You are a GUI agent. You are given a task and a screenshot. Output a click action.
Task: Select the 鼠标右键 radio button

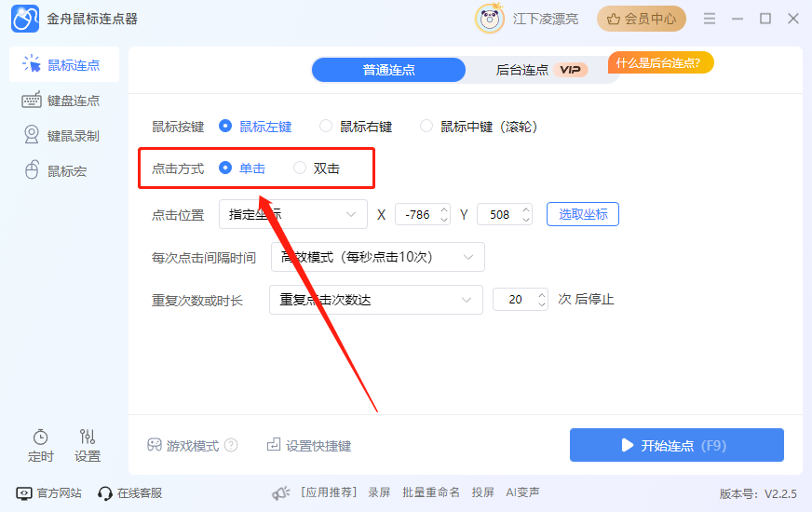coord(326,126)
